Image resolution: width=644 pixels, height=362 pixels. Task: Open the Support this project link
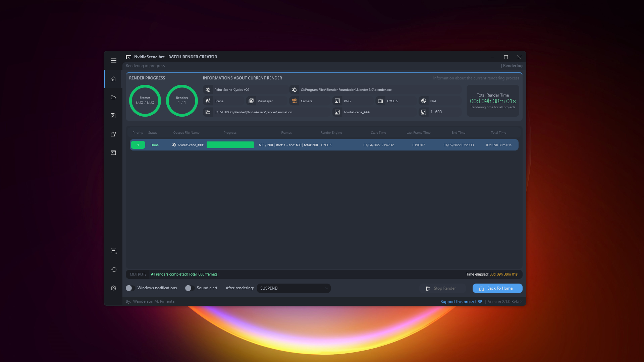(458, 302)
